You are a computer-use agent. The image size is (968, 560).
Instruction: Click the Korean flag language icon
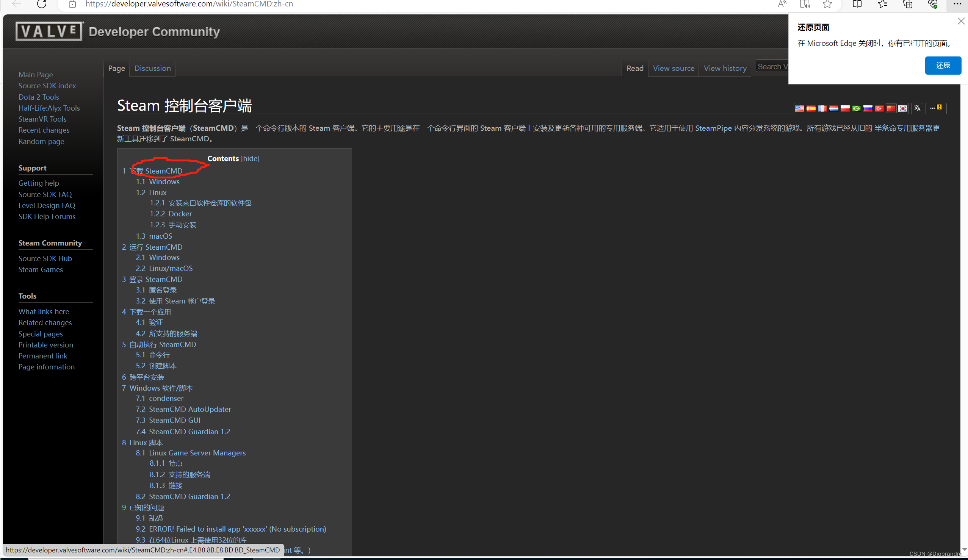(x=902, y=108)
